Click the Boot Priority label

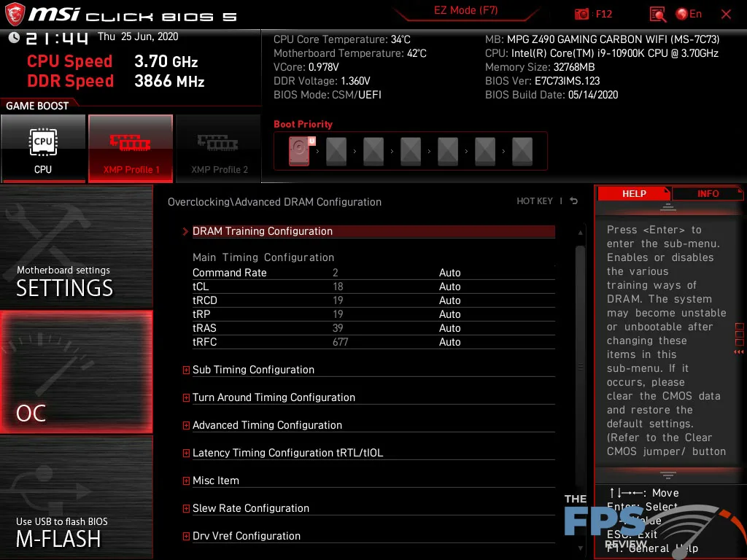[x=303, y=124]
